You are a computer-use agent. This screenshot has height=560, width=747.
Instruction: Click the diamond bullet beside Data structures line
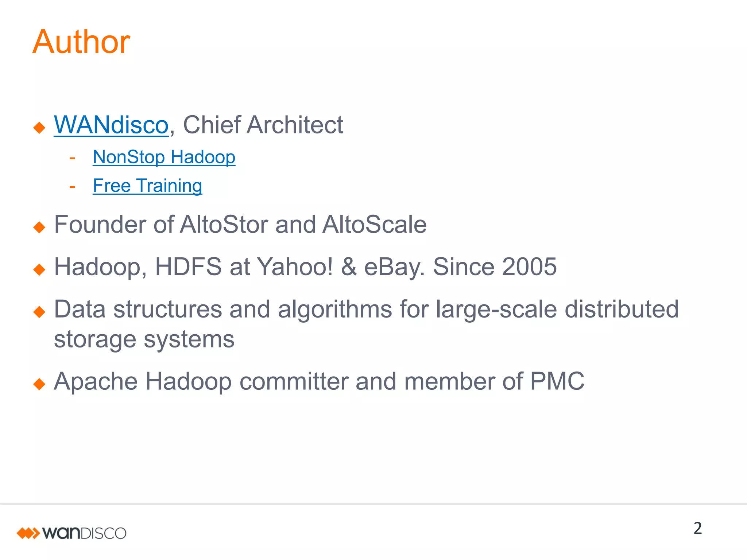39,312
